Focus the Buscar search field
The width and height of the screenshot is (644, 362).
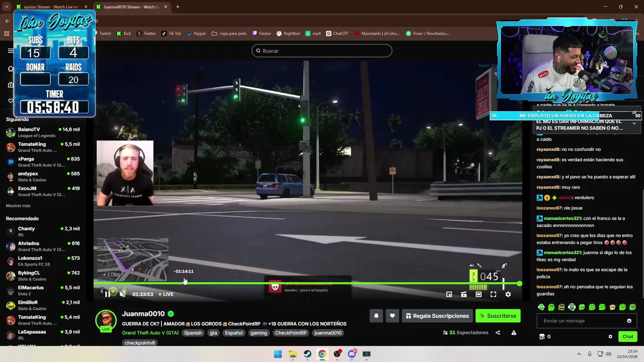(x=322, y=51)
